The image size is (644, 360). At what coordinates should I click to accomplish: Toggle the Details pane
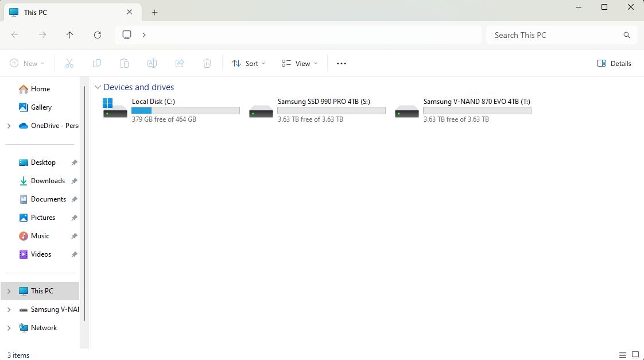(614, 63)
